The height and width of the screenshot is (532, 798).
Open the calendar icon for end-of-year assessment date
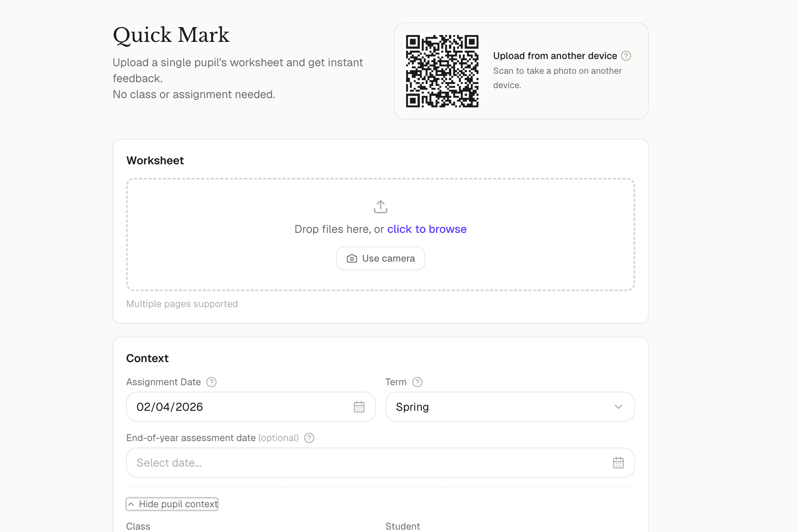618,463
